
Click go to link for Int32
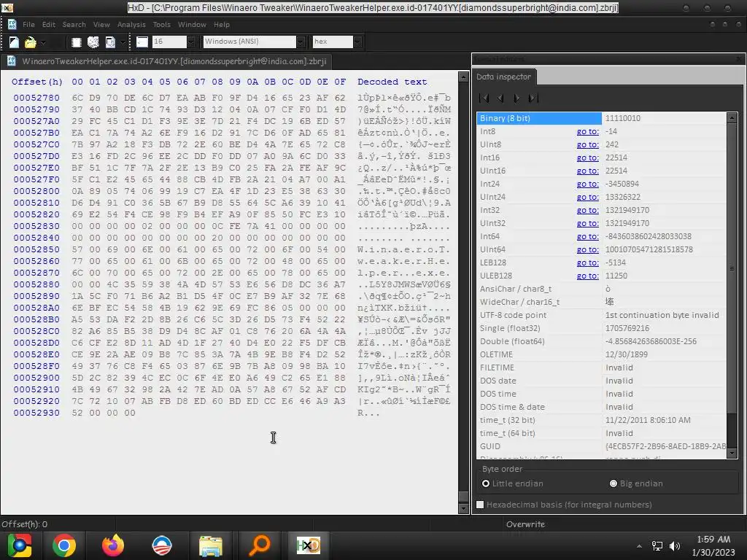587,210
